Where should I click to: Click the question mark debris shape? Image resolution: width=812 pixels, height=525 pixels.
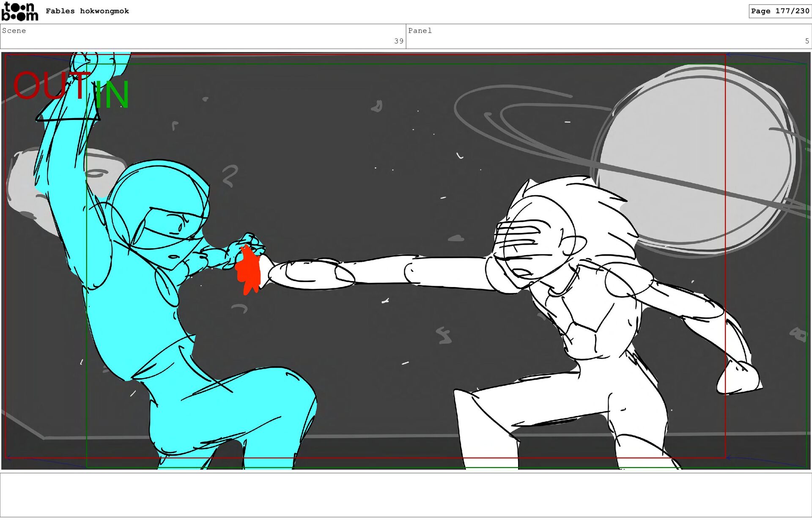pyautogui.click(x=230, y=175)
